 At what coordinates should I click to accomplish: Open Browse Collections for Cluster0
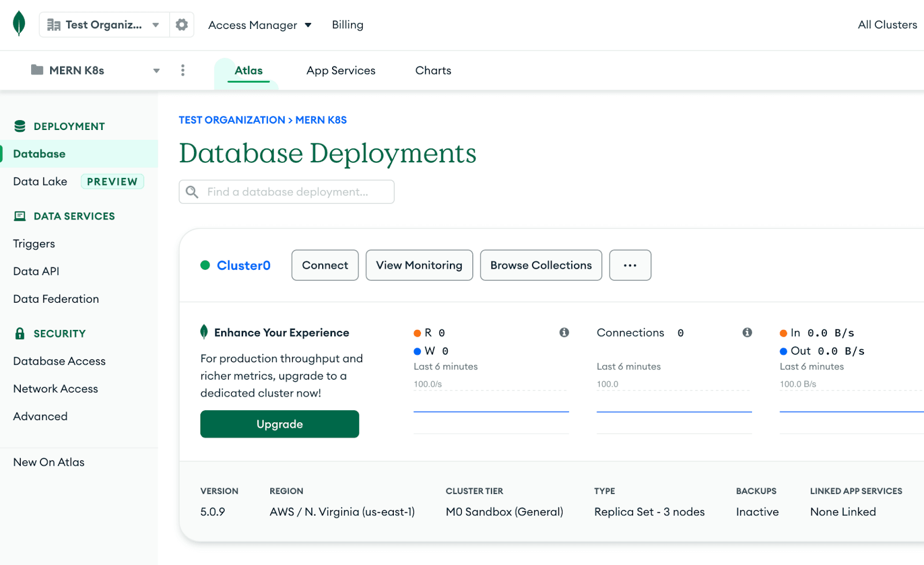point(541,265)
